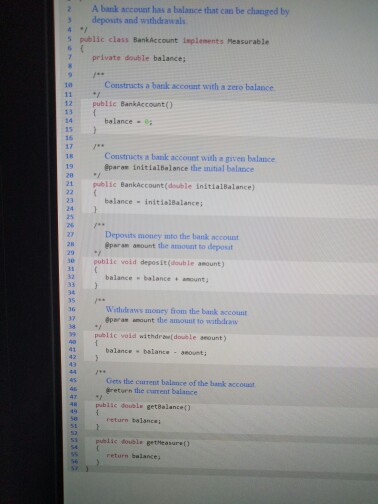Screen dimensions: 378x504
Task: Click the word Measurable in the class declaration
Action: (248, 42)
